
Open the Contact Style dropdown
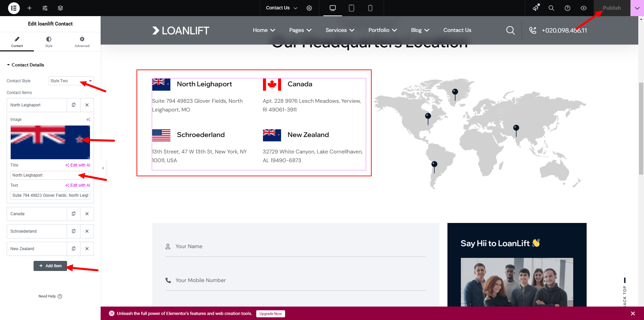(x=71, y=81)
